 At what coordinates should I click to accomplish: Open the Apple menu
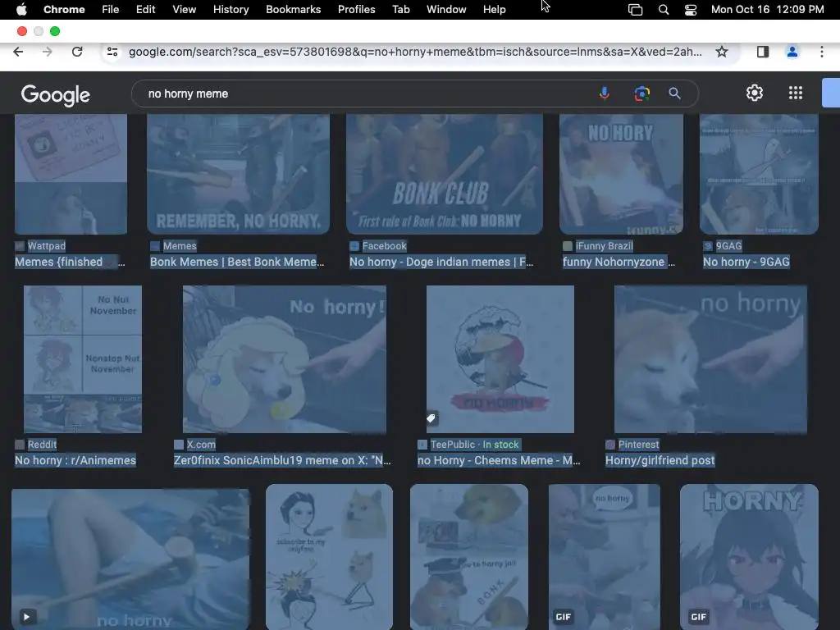coord(21,9)
